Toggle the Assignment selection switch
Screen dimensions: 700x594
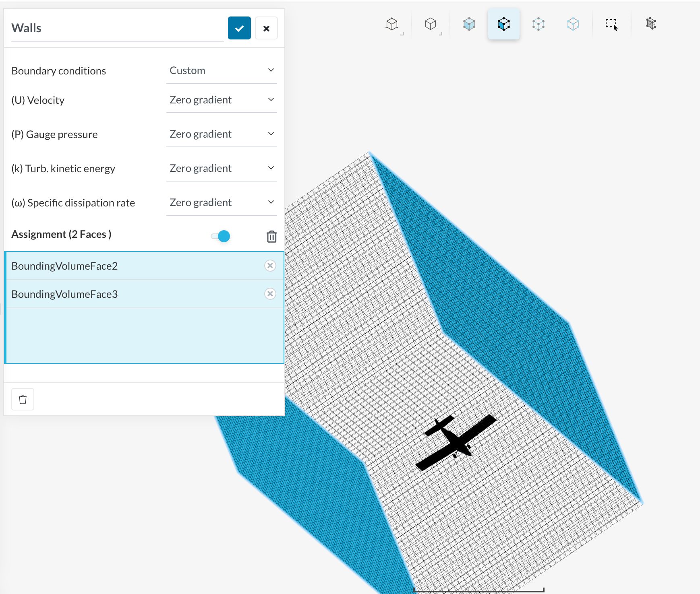coord(220,236)
